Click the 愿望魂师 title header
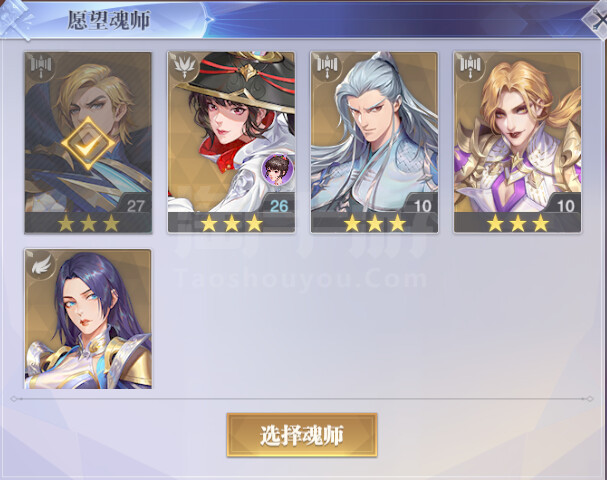Viewport: 607px width, 480px height. 109,20
